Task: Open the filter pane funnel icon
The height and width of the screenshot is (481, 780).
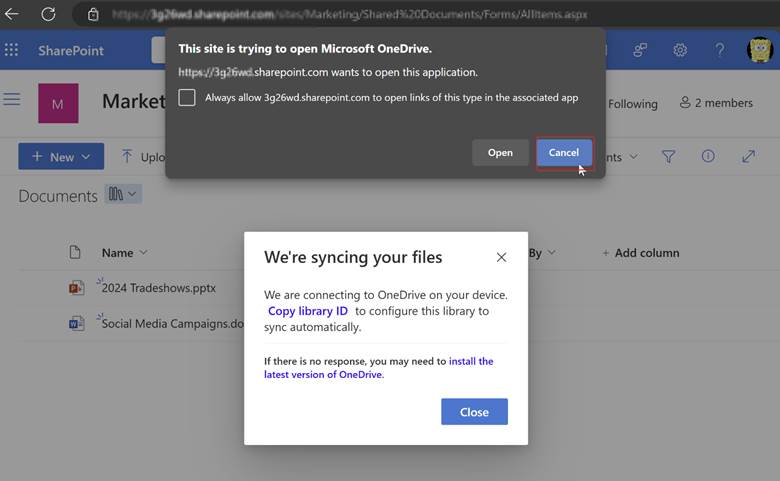Action: (x=669, y=157)
